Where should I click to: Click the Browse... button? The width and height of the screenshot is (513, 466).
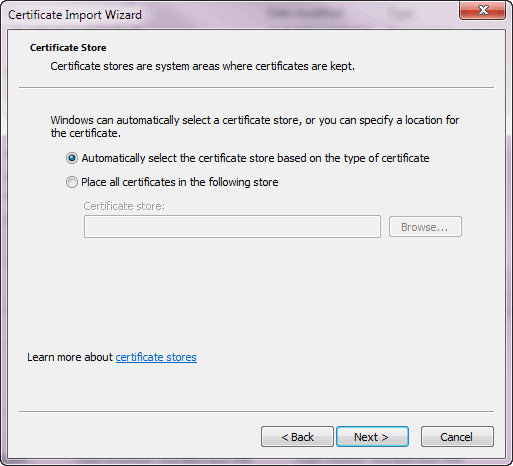pyautogui.click(x=425, y=227)
